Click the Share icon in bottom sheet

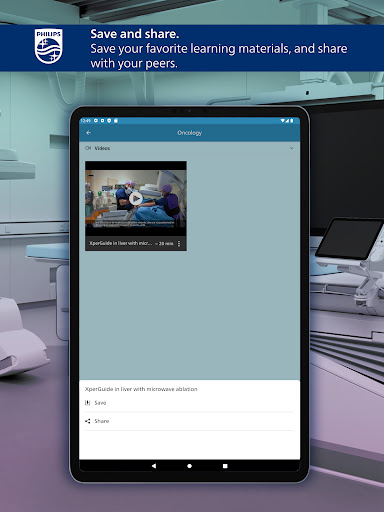coord(88,421)
